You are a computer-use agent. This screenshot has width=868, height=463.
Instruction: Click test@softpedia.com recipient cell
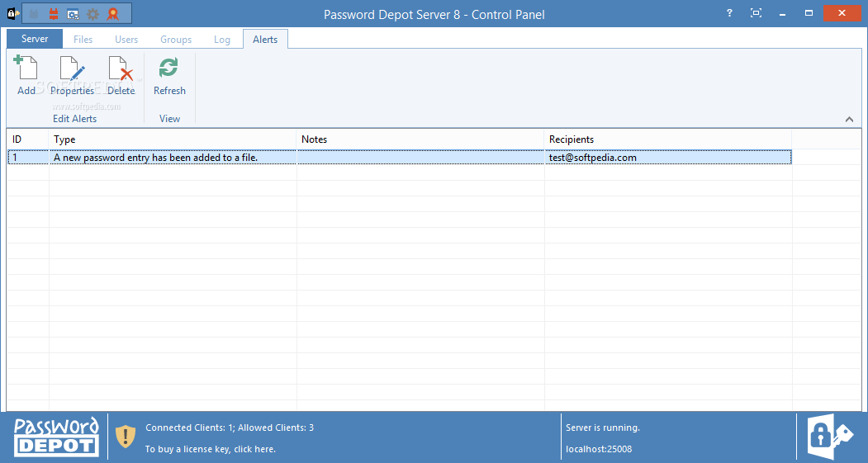click(668, 158)
